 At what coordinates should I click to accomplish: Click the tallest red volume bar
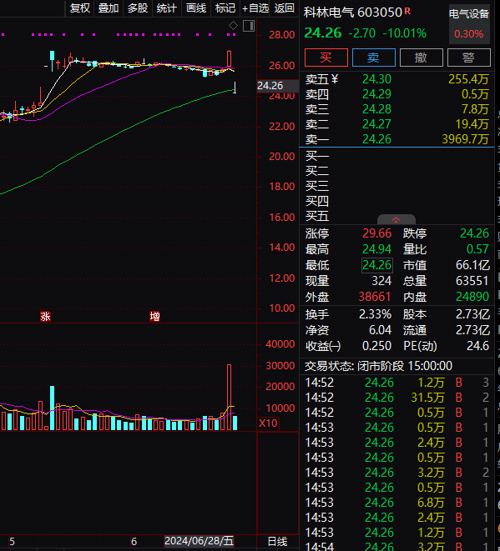[x=229, y=397]
